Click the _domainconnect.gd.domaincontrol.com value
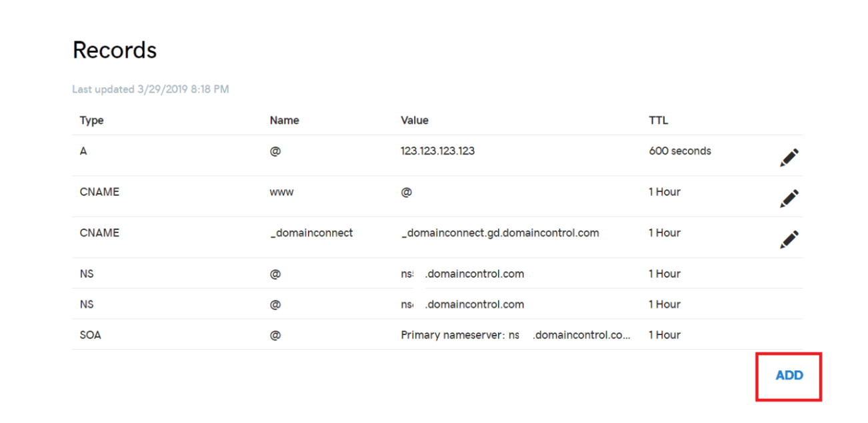The width and height of the screenshot is (868, 423). pos(499,233)
